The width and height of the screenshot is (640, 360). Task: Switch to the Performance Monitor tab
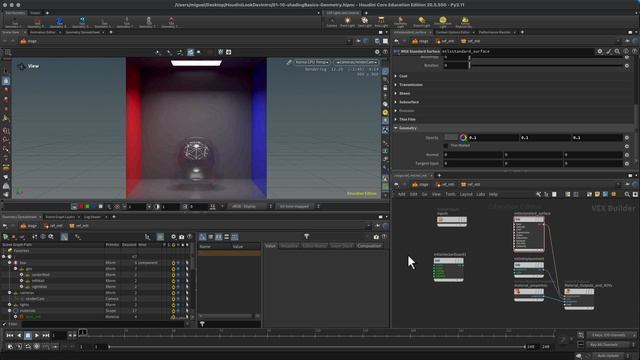[x=494, y=32]
